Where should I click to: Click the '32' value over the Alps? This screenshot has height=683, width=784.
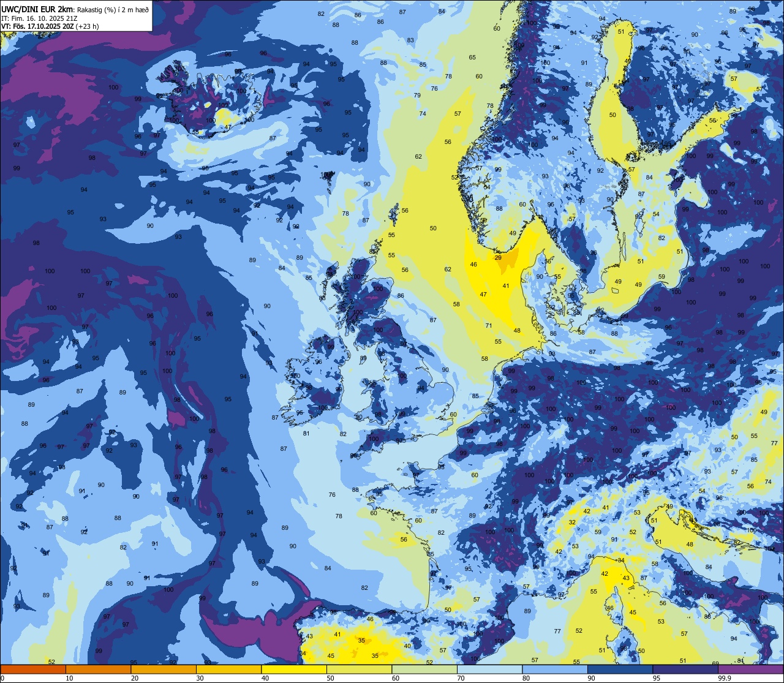coord(572,523)
